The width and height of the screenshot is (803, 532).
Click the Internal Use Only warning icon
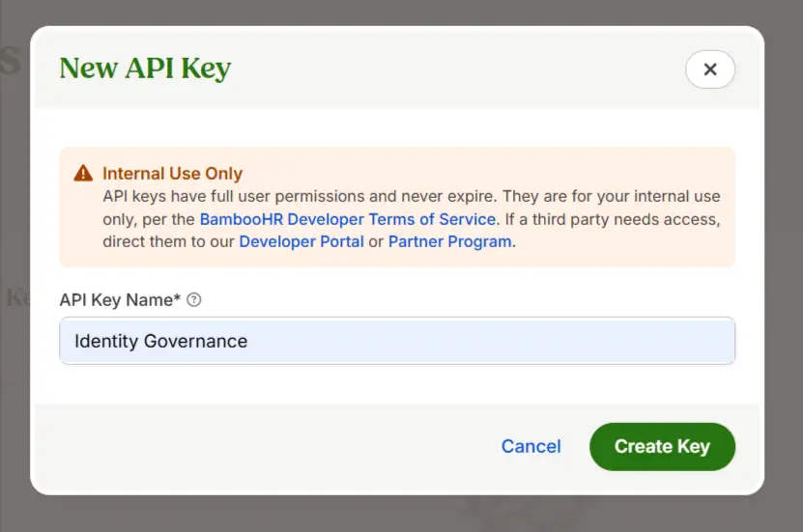(83, 174)
